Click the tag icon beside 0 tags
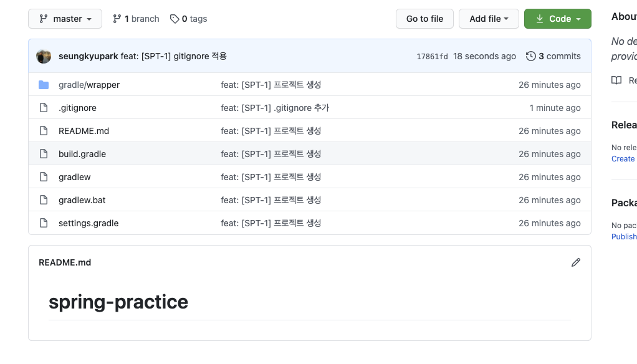The height and width of the screenshot is (364, 637). (175, 19)
